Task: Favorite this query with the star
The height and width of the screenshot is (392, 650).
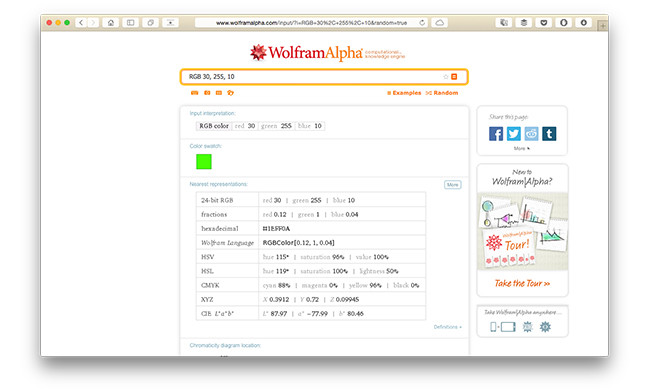Action: click(x=446, y=77)
